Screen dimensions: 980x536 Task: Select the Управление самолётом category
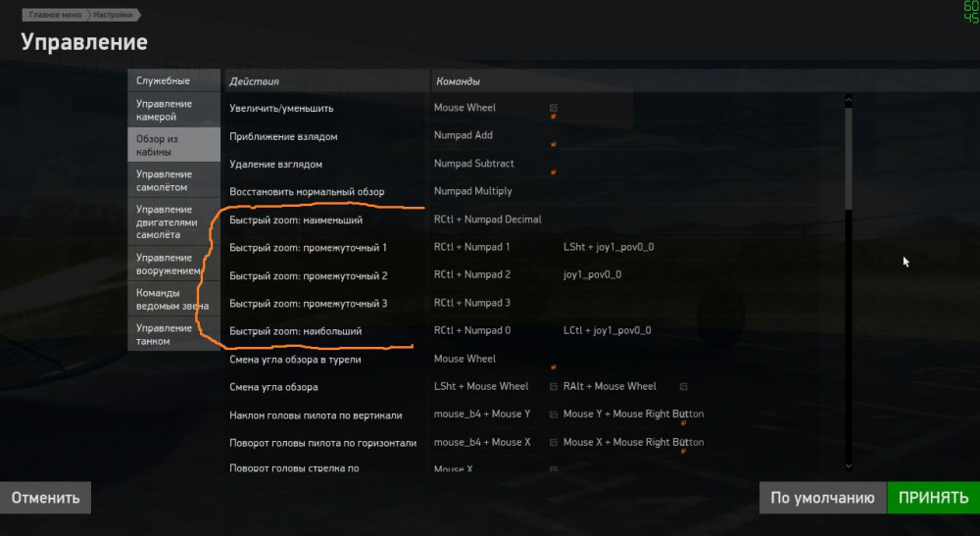pos(173,180)
